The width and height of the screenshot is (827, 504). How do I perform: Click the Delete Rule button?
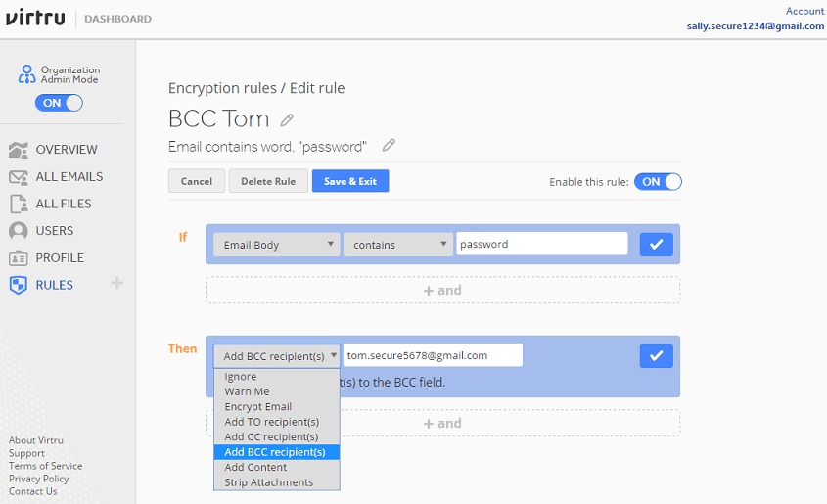pos(268,181)
